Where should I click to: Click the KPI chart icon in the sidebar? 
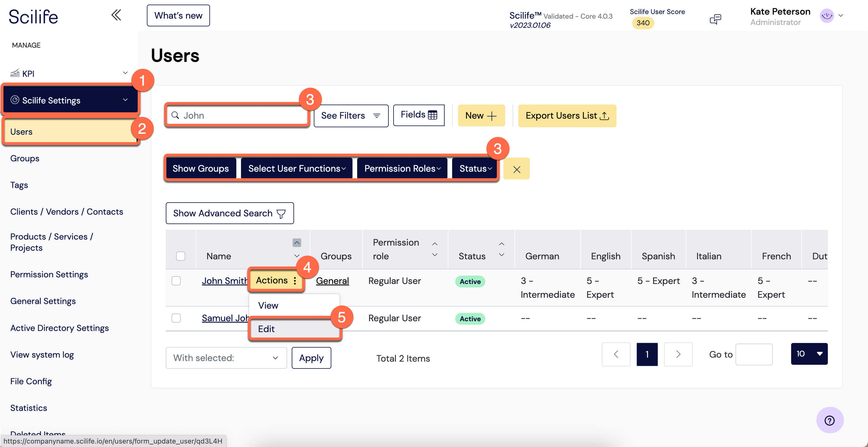point(15,73)
